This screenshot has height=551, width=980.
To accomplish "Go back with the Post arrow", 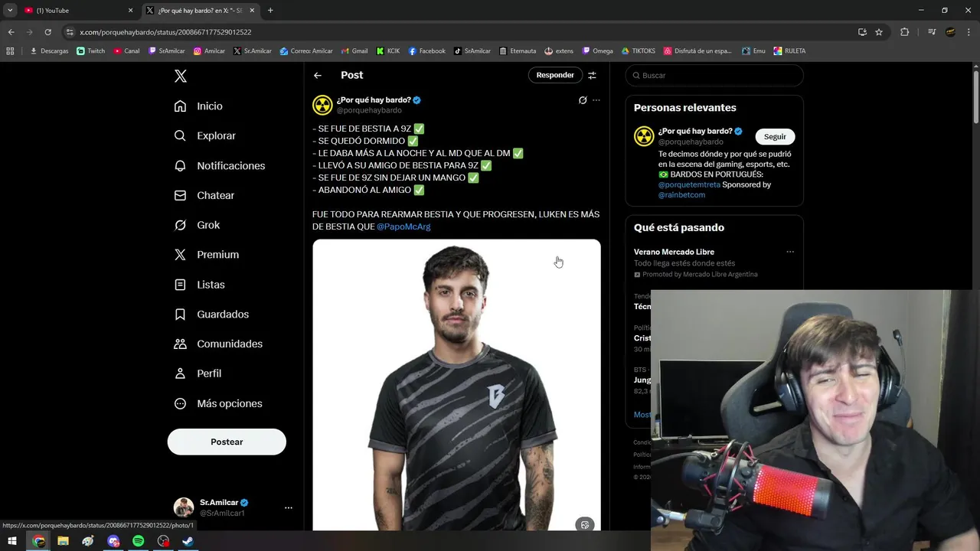I will coord(318,75).
